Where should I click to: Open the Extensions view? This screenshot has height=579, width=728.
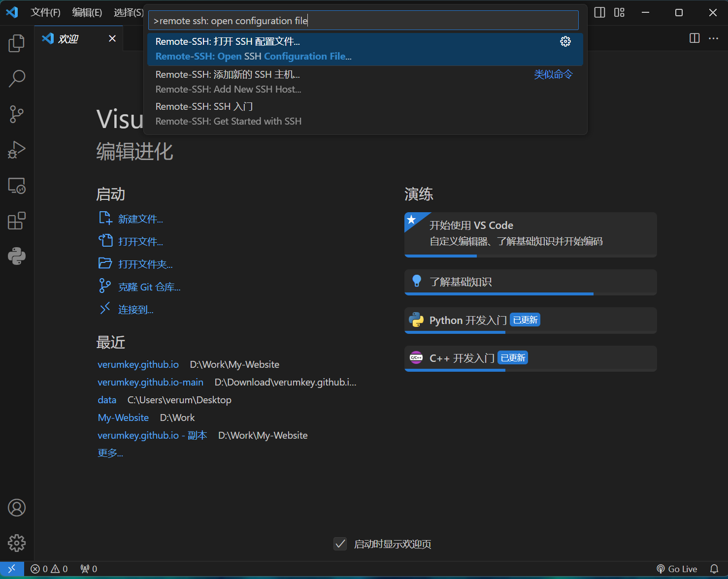pyautogui.click(x=17, y=221)
